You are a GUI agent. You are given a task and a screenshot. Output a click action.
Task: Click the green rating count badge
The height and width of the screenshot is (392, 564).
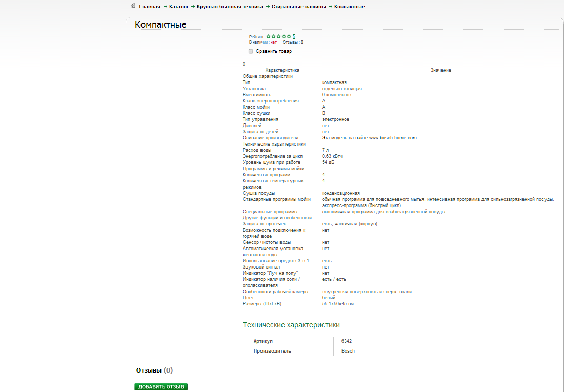pyautogui.click(x=294, y=37)
